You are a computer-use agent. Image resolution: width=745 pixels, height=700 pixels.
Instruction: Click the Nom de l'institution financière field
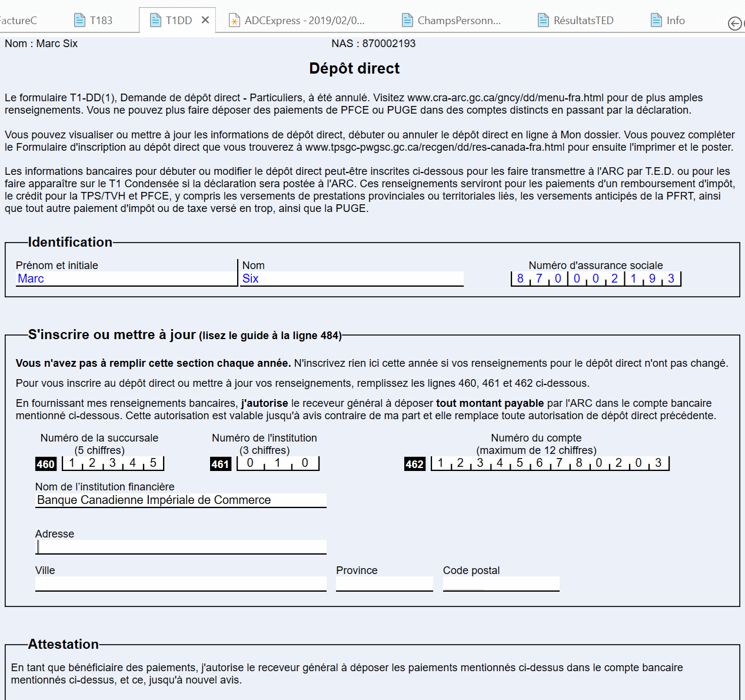pyautogui.click(x=181, y=500)
